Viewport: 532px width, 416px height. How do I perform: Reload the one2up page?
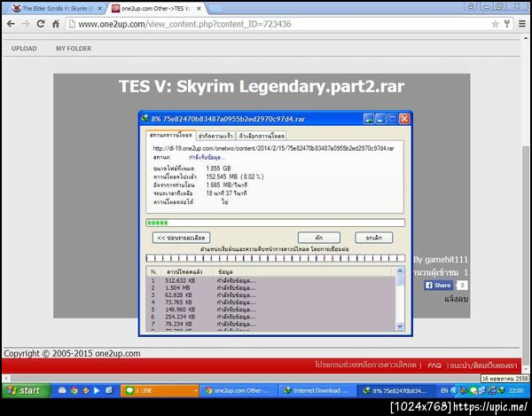41,24
